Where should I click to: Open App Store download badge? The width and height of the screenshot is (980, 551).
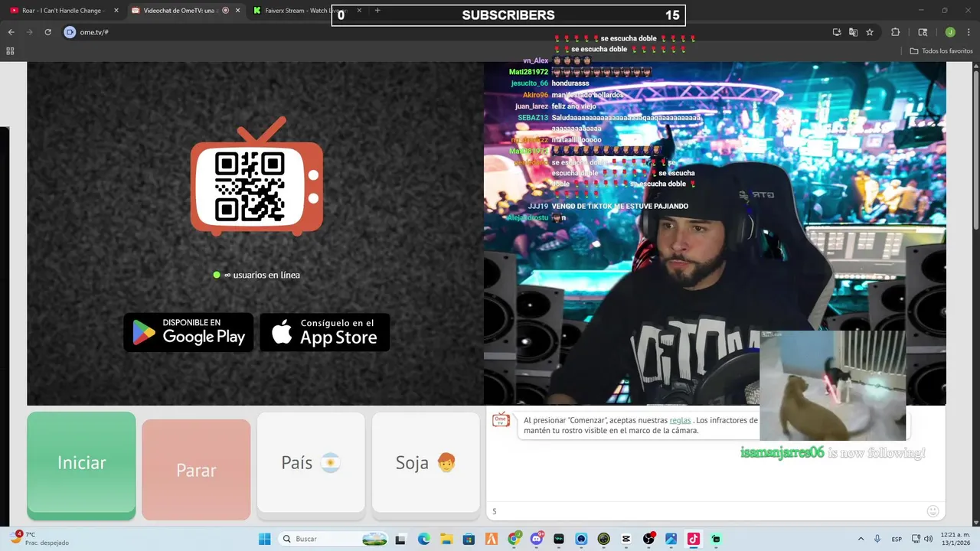[325, 332]
